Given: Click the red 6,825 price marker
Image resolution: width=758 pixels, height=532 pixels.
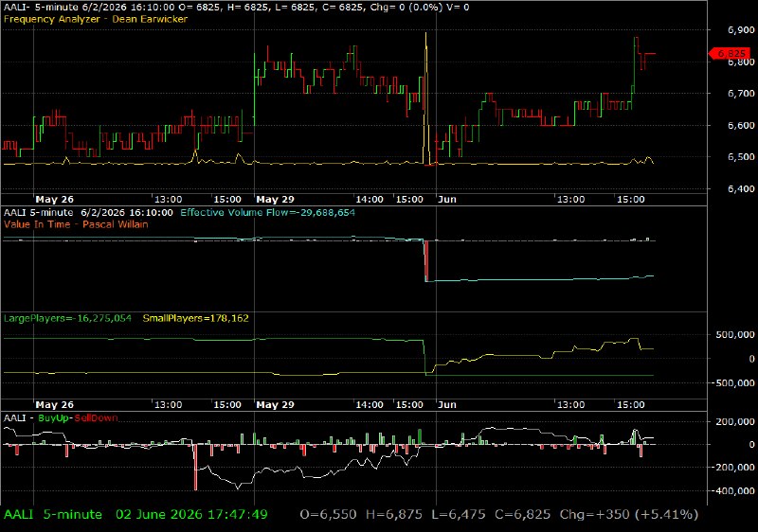Looking at the screenshot, I should tap(730, 53).
